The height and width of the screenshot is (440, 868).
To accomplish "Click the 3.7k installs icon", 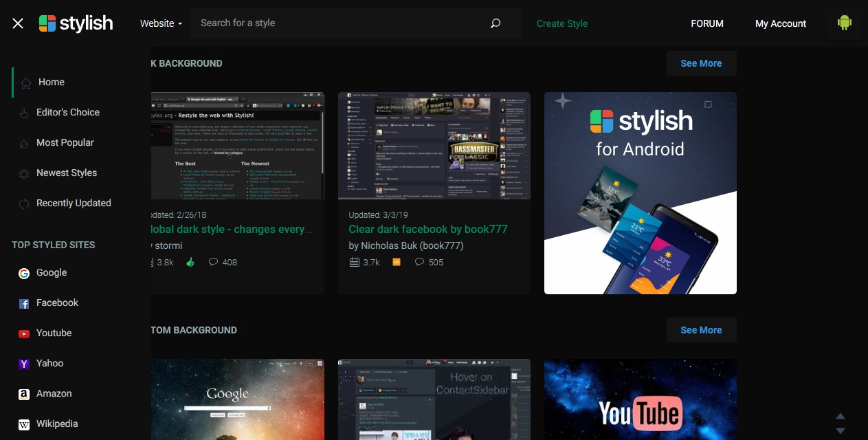I will tap(355, 262).
